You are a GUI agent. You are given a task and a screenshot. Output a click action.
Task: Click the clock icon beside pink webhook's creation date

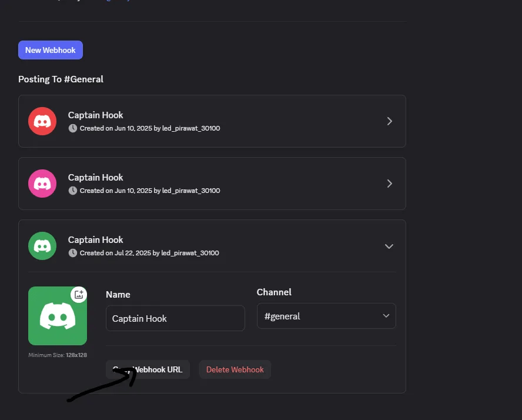pos(73,191)
